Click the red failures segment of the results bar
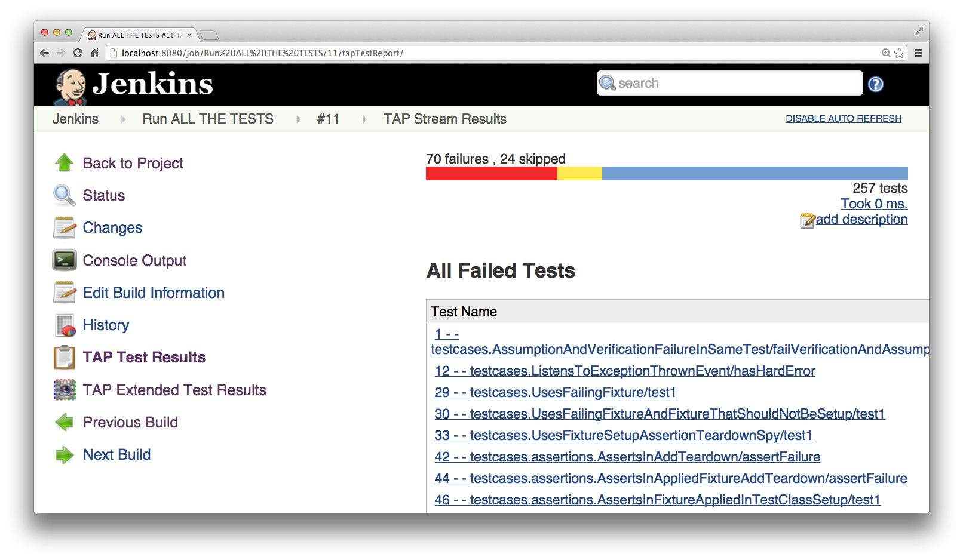This screenshot has width=963, height=560. point(491,174)
